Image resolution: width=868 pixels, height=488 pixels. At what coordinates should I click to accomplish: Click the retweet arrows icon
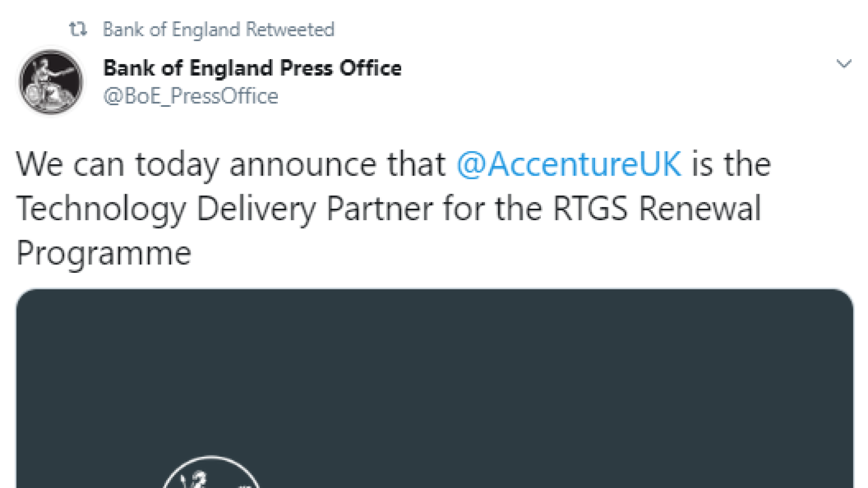pos(78,29)
